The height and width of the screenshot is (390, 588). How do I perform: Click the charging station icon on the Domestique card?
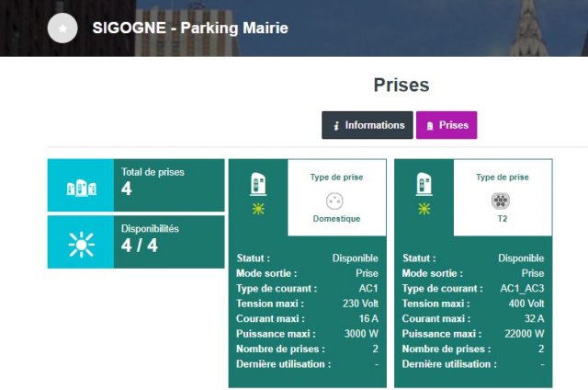point(258,184)
